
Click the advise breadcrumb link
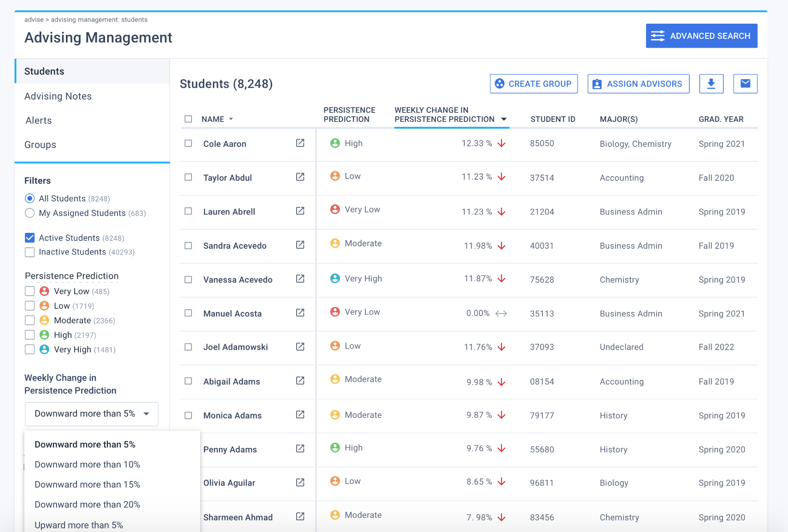34,20
